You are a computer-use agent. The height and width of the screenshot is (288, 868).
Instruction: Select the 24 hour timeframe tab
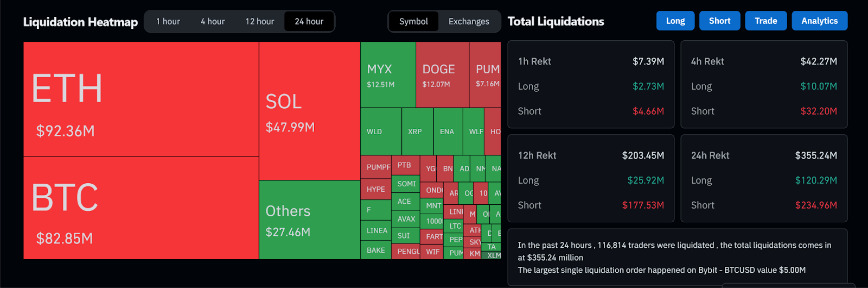pyautogui.click(x=309, y=22)
